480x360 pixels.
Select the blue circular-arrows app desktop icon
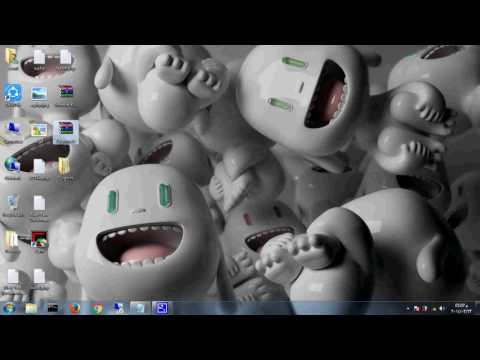(x=13, y=93)
